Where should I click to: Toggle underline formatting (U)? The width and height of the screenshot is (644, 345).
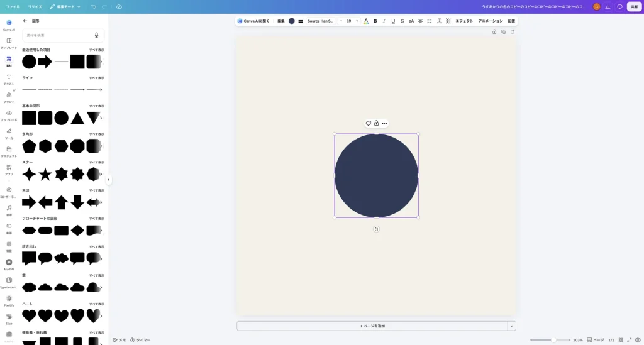pyautogui.click(x=393, y=21)
